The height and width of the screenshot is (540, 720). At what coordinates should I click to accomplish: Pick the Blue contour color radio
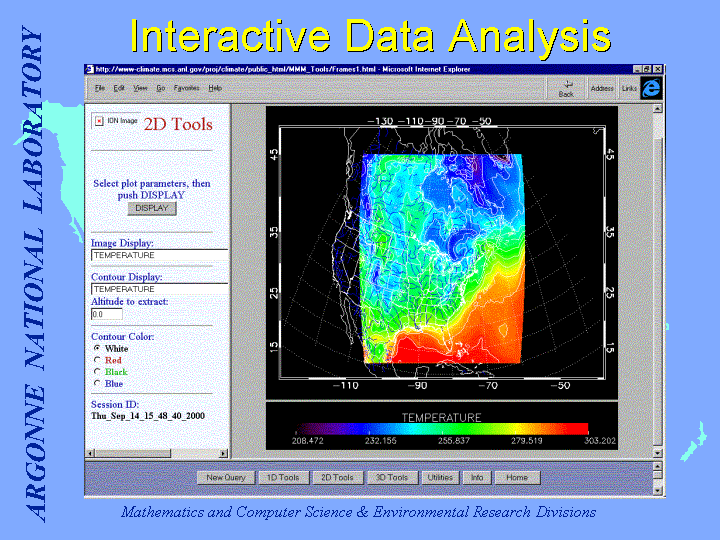(97, 383)
